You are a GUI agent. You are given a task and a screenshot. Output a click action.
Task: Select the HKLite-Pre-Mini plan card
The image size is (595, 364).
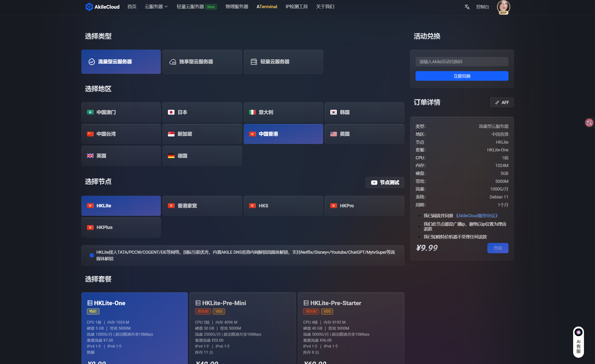242,326
